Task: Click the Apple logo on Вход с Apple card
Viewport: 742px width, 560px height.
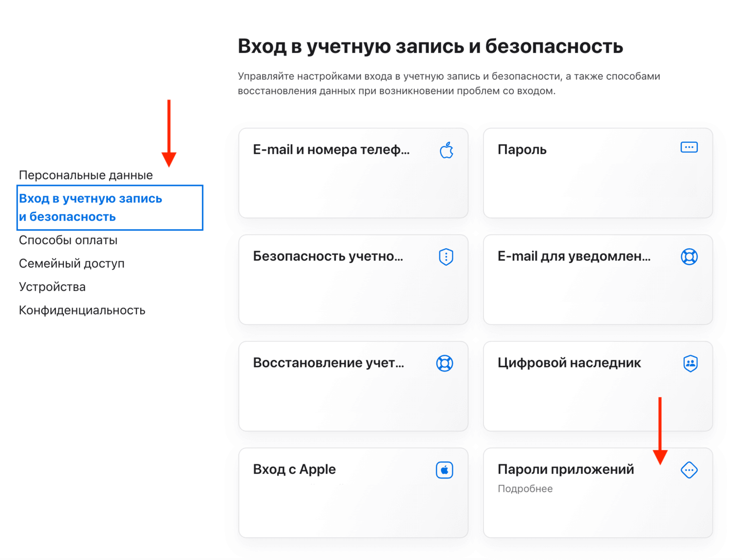Action: [x=445, y=469]
